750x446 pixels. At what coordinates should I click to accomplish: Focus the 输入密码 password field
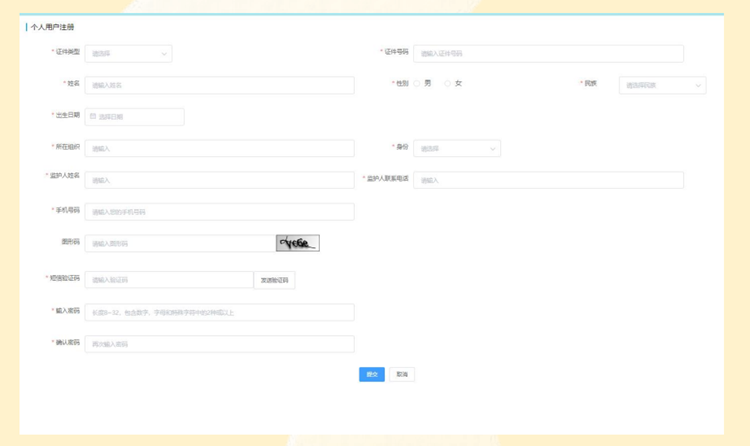[x=219, y=313]
